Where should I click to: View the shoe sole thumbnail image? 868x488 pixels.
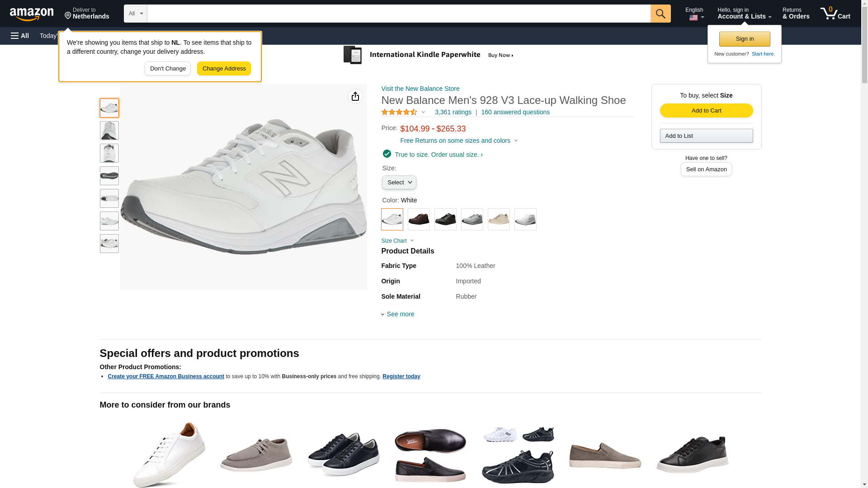pyautogui.click(x=109, y=176)
